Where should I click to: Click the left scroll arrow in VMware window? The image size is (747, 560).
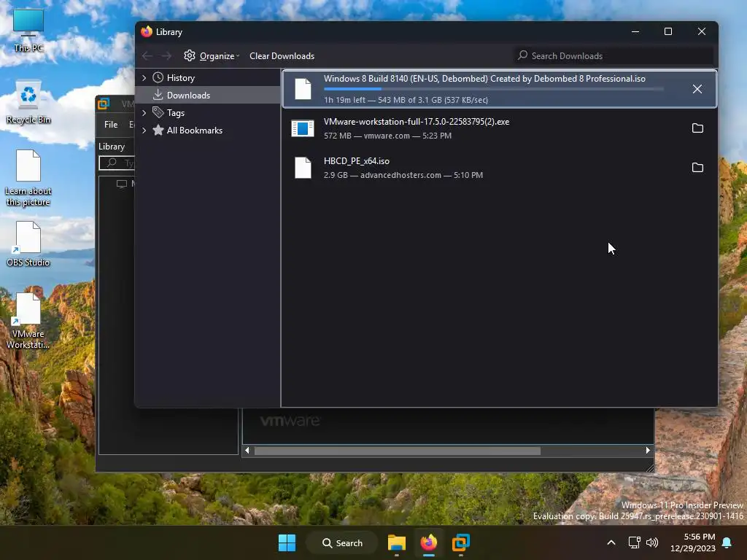247,451
